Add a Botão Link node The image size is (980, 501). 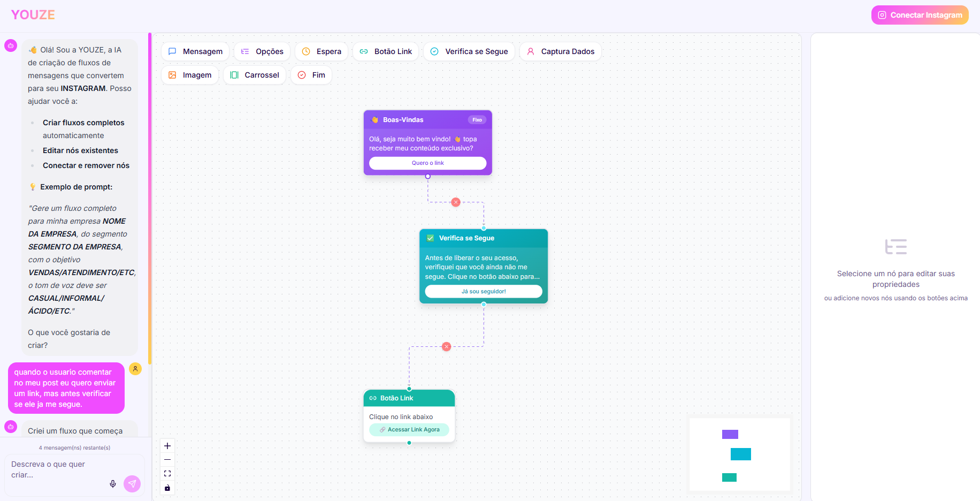coord(386,51)
